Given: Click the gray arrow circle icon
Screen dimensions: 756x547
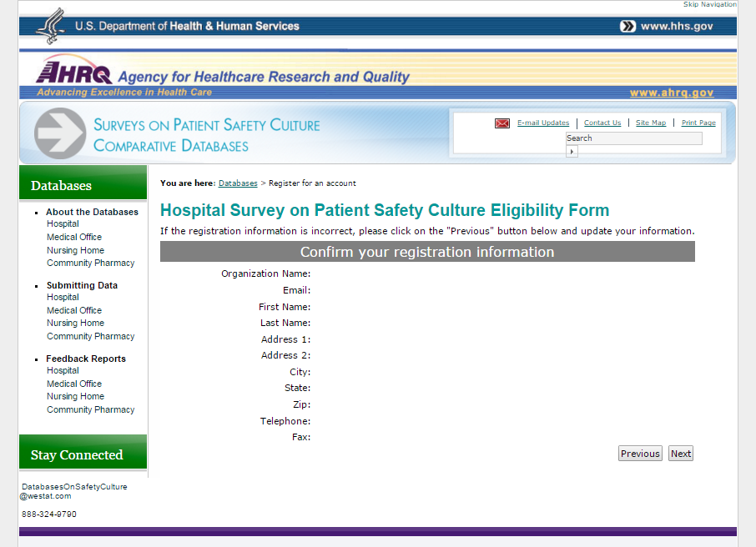Looking at the screenshot, I should point(59,133).
